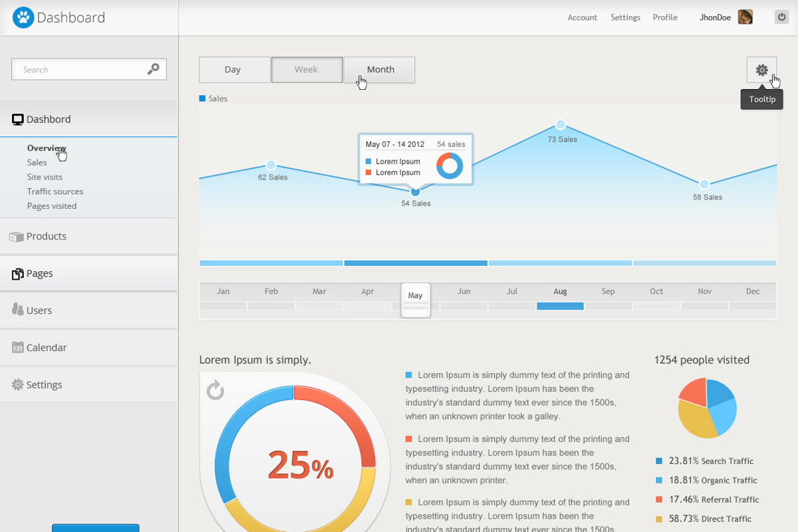Click the Products box icon
Screen dimensions: 798x532
[17, 237]
